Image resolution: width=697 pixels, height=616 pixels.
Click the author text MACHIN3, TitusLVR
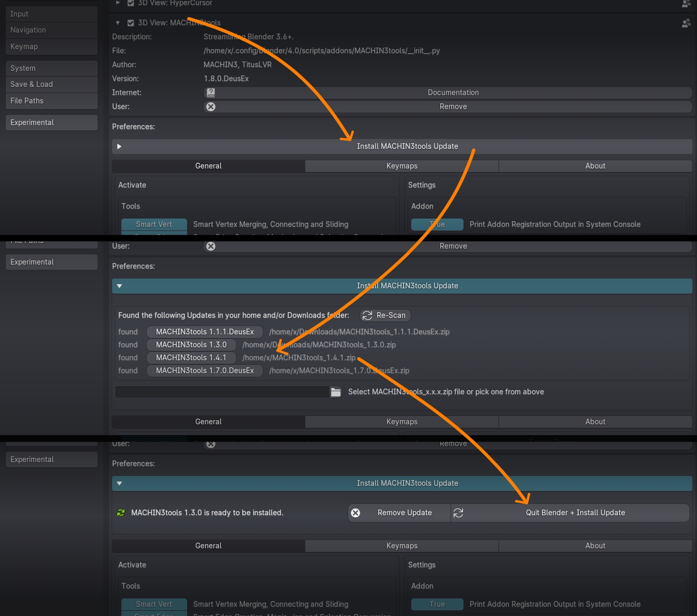238,65
